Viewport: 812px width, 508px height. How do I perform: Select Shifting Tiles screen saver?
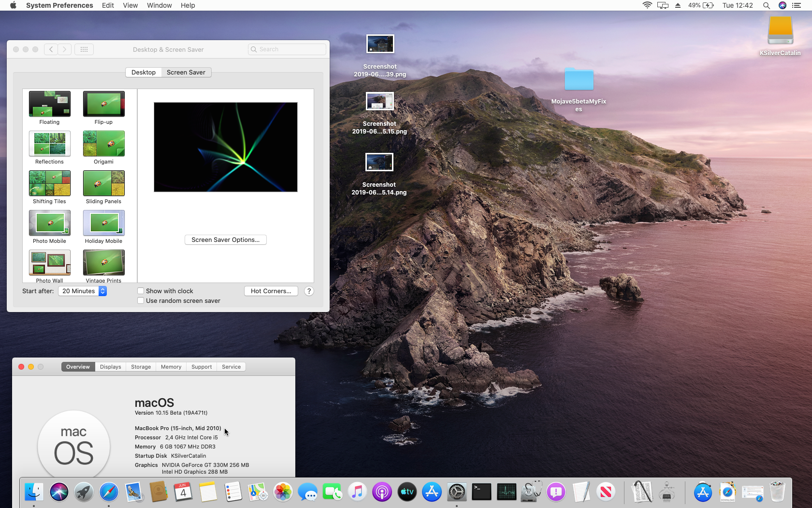[49, 187]
